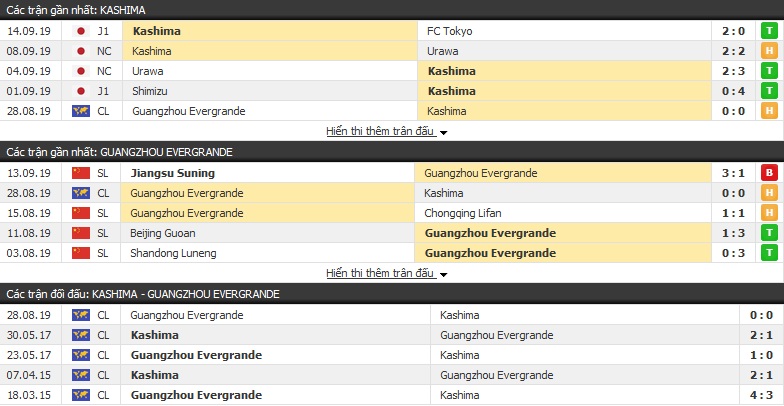Click Champions League flag in 07.04.15 row
784x406 pixels.
(80, 375)
